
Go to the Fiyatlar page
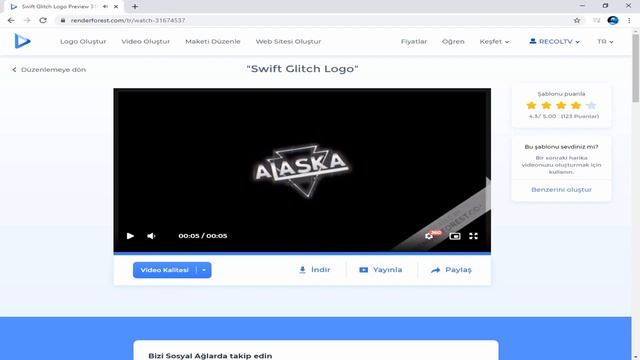(x=414, y=42)
